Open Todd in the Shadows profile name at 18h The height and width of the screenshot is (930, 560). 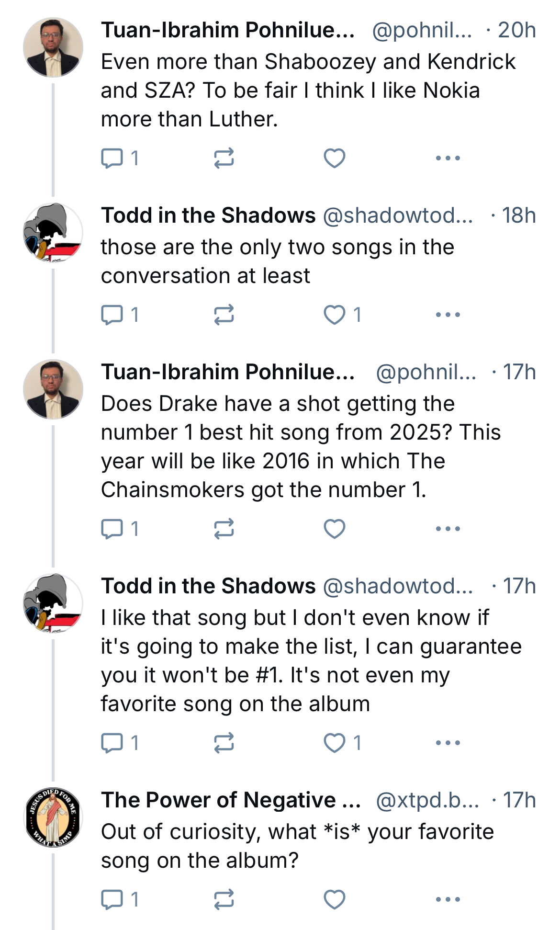tap(208, 215)
